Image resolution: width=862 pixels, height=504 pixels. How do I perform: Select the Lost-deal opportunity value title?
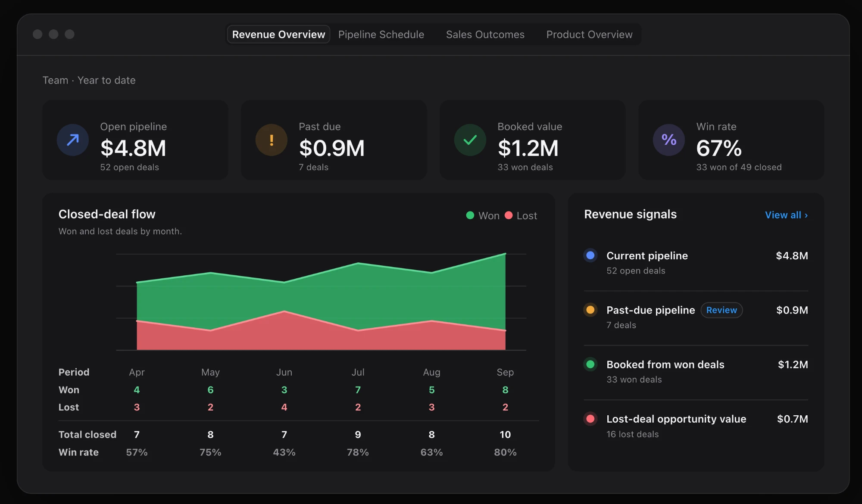676,419
